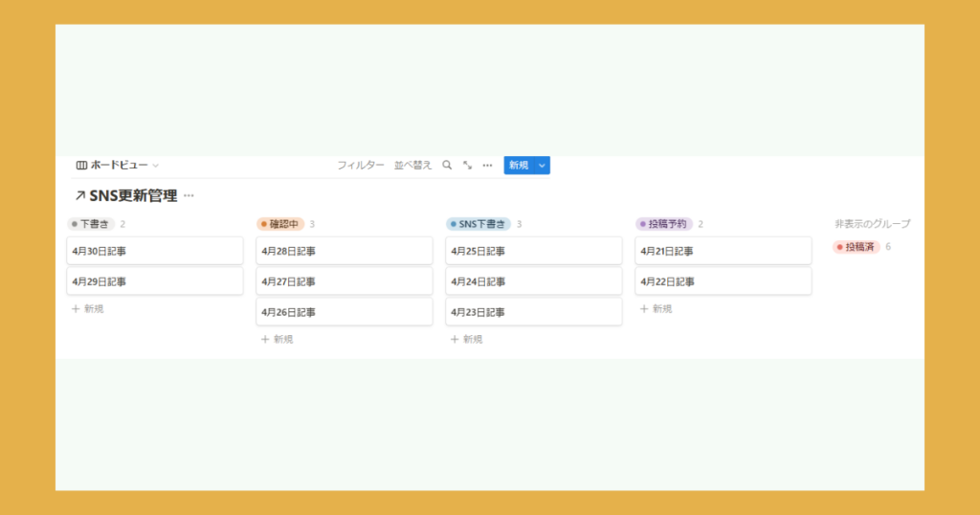Image resolution: width=980 pixels, height=515 pixels.
Task: Open the three-dots menu beside SNS更新管理
Action: click(x=189, y=195)
